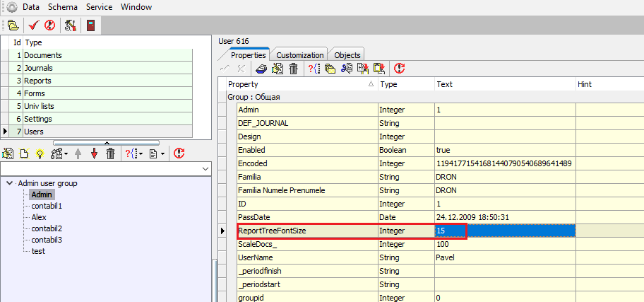The width and height of the screenshot is (644, 302).
Task: Click the paste clipboard icon with red arrow
Action: click(378, 69)
